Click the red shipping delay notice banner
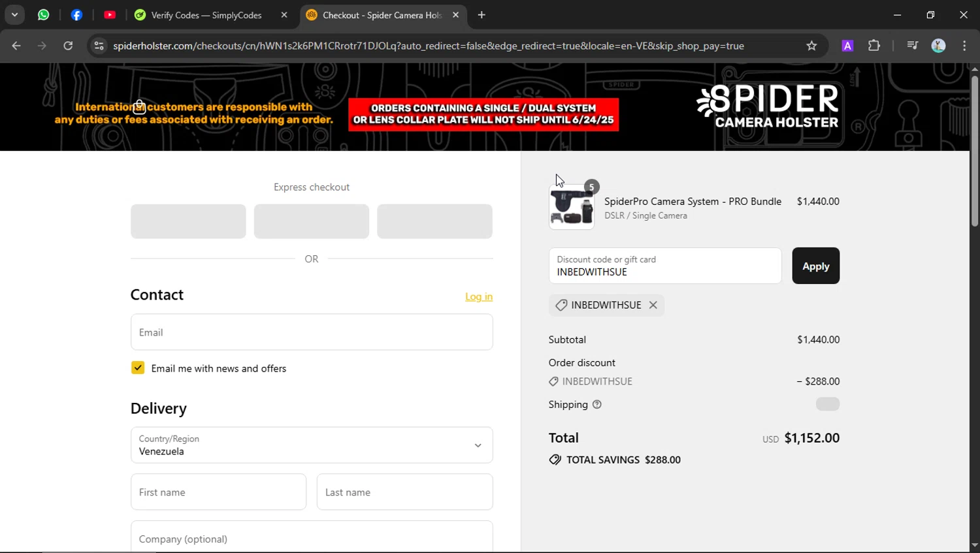Viewport: 980px width, 553px height. (x=483, y=114)
